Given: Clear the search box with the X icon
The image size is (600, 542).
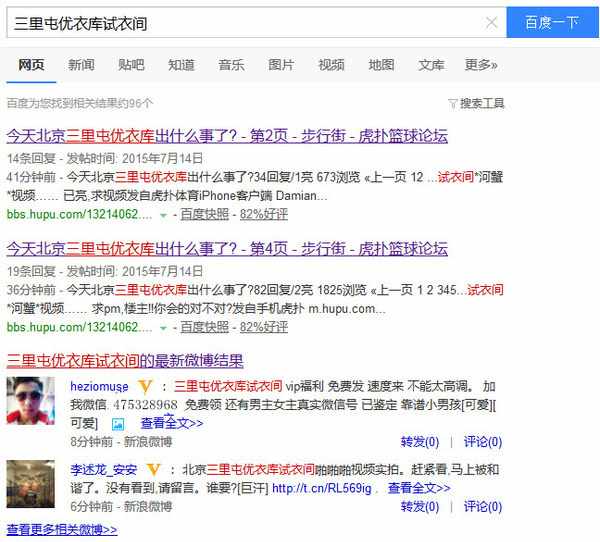Looking at the screenshot, I should tap(491, 23).
